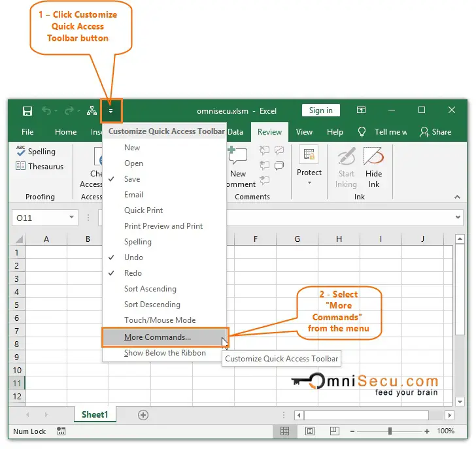Viewport: 476px width, 449px height.
Task: Open the Help tab
Action: click(x=335, y=132)
